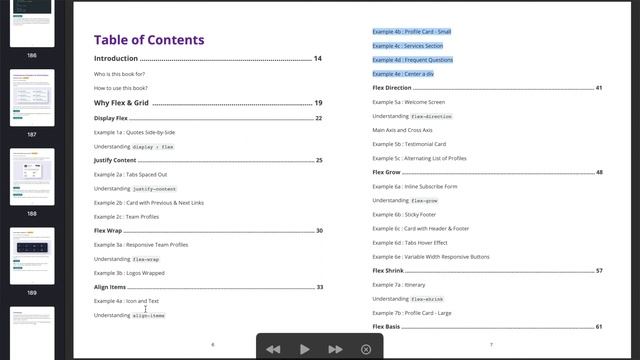This screenshot has height=360, width=640.
Task: Open Example 2b : Card with Previous & Next Links
Action: [x=149, y=202]
